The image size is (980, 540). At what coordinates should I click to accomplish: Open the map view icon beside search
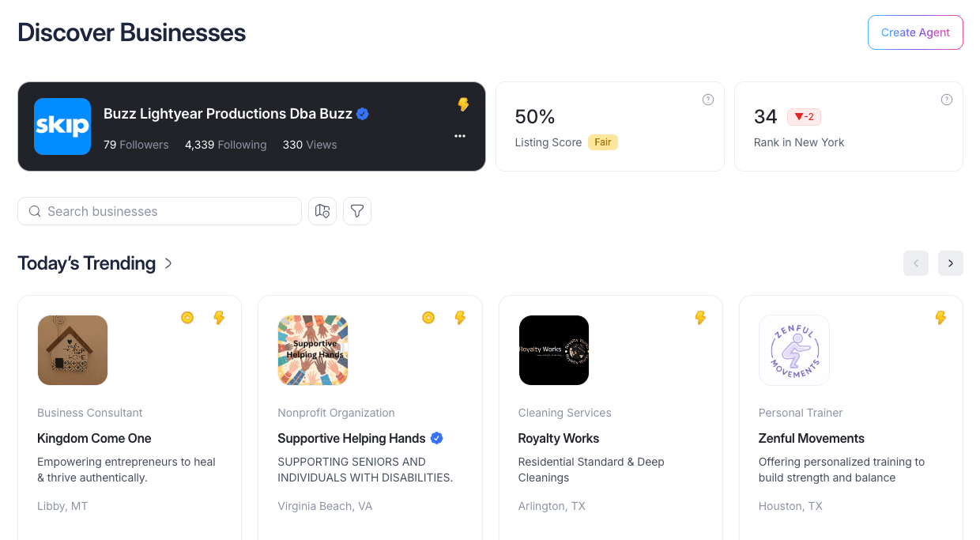(322, 211)
